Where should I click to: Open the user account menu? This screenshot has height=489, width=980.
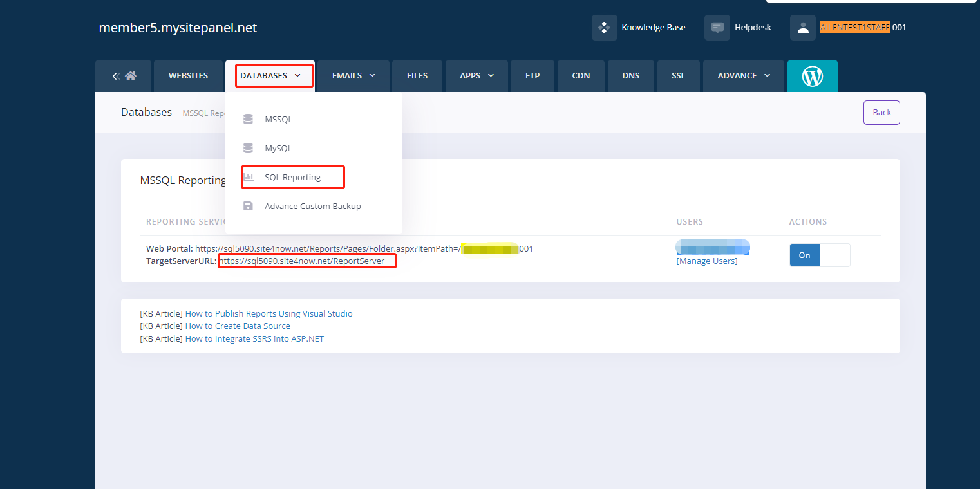point(802,27)
